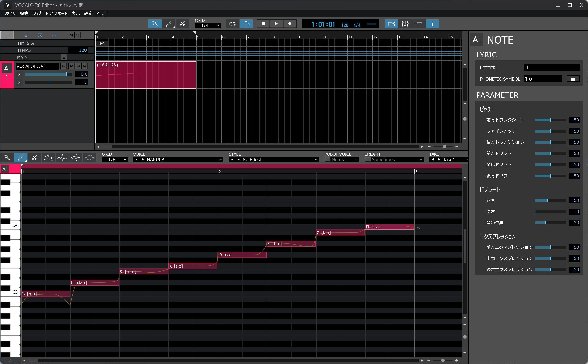Adjust the ファインピッチ slider

click(x=550, y=131)
